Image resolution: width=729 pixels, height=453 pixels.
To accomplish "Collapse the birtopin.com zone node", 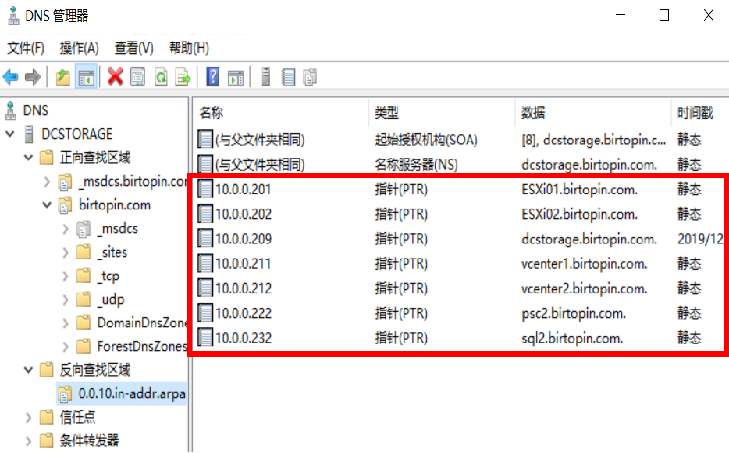I will coord(47,205).
